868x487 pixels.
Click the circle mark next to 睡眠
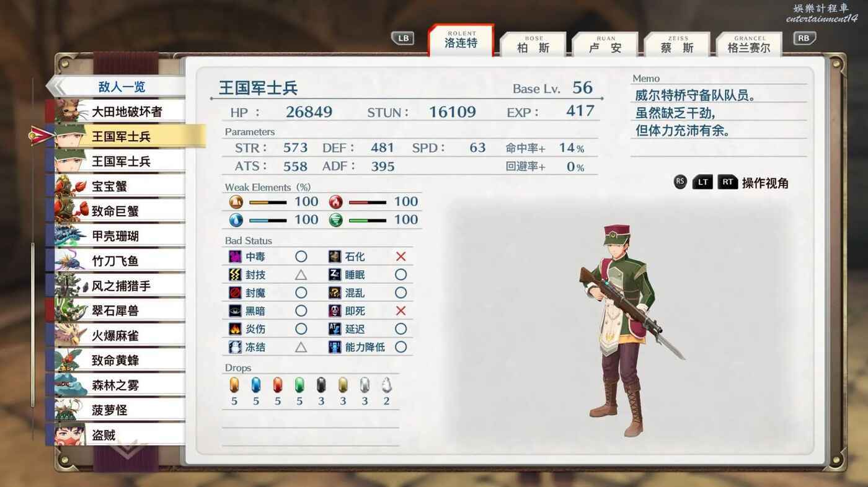tap(401, 274)
